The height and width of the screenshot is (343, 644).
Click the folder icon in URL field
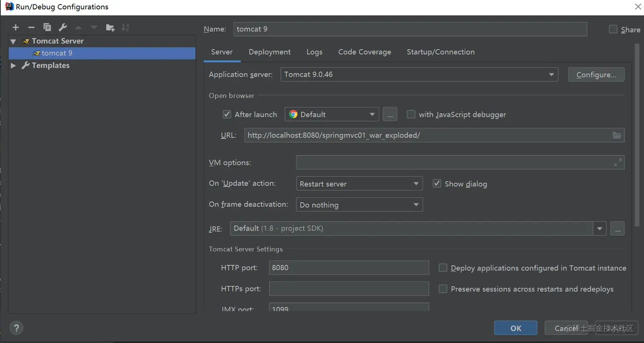point(616,135)
